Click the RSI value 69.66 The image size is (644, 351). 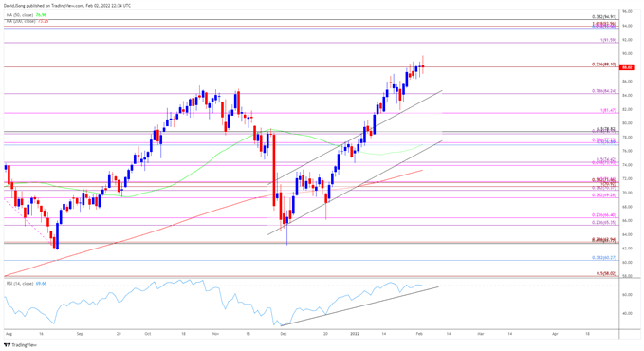pyautogui.click(x=41, y=284)
